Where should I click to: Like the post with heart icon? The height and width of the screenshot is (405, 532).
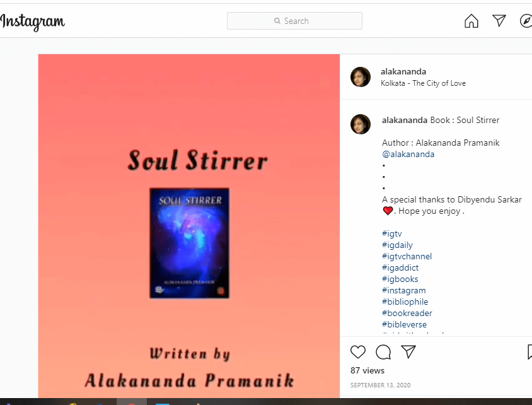[x=358, y=352]
